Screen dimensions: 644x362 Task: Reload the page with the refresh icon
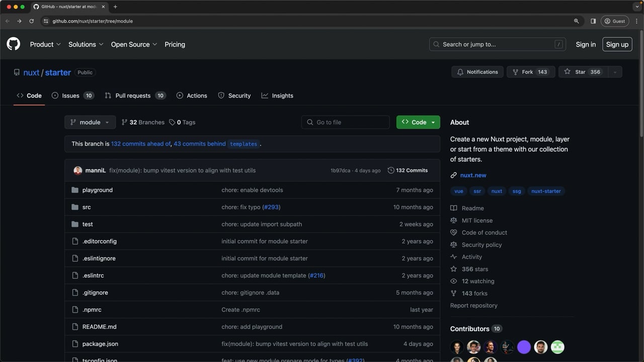point(31,21)
